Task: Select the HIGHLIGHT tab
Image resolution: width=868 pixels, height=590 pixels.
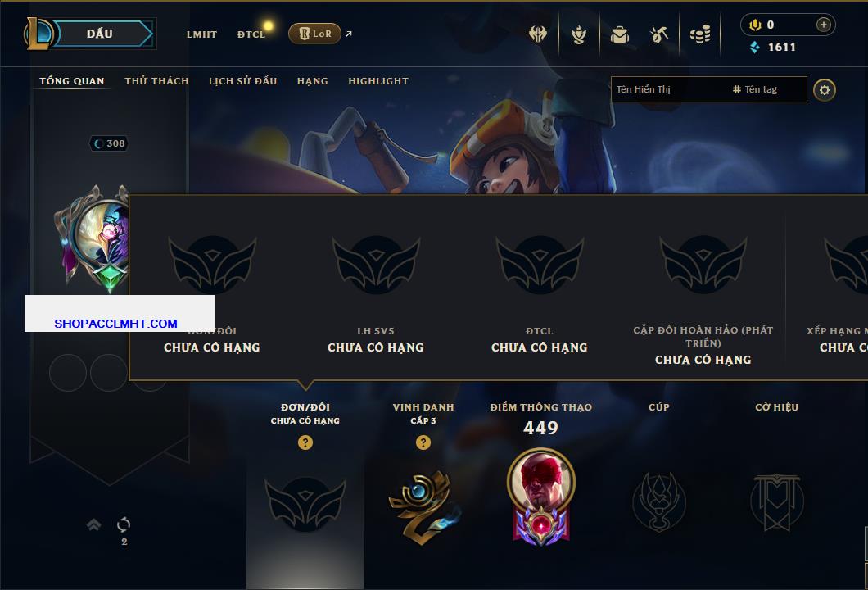Action: tap(378, 81)
